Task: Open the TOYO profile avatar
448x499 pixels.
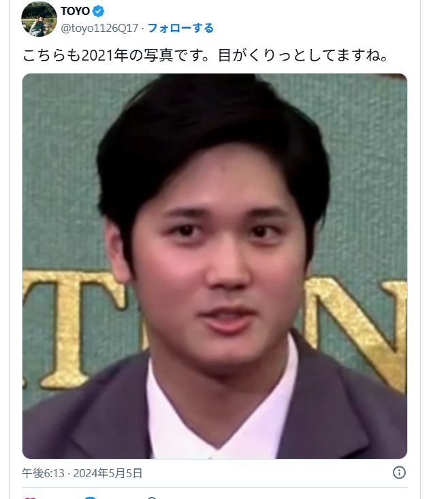Action: tap(39, 19)
